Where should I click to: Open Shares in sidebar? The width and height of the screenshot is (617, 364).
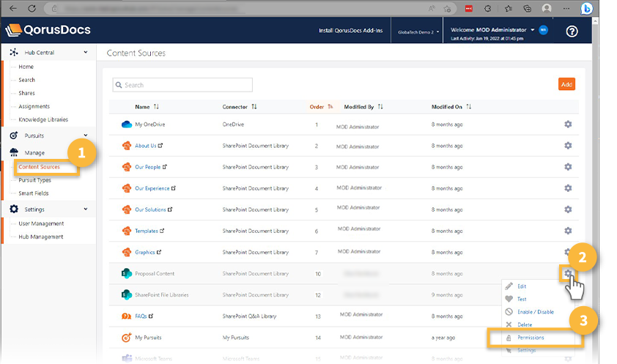[27, 93]
